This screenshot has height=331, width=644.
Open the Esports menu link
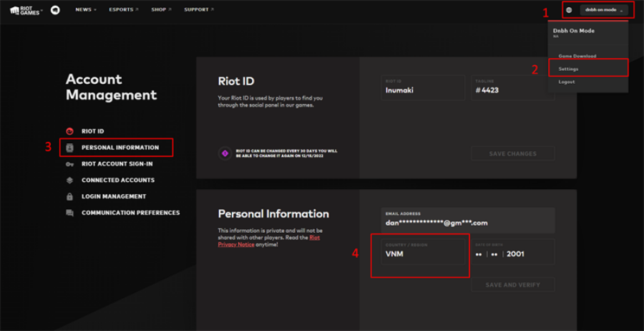click(124, 9)
